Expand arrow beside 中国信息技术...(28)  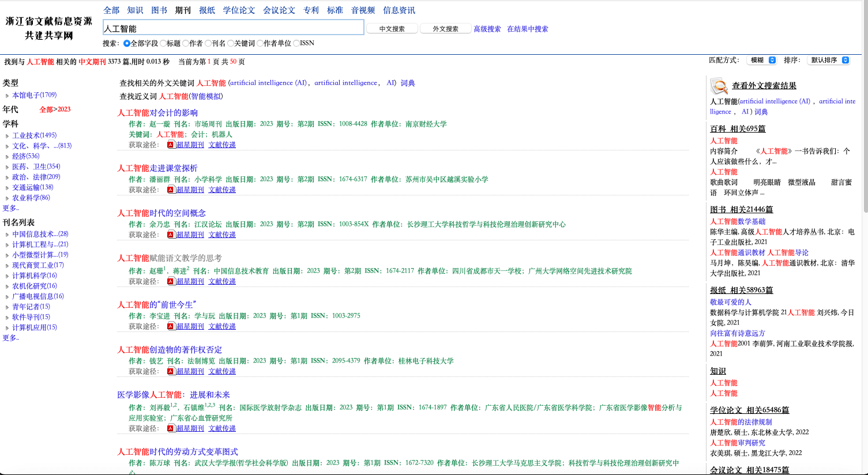pos(7,235)
